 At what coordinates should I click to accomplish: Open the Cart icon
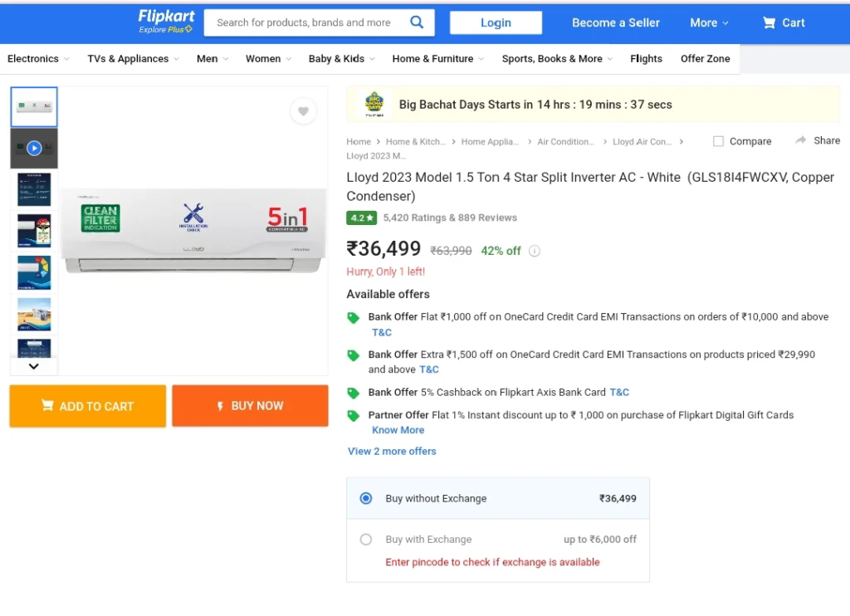769,22
